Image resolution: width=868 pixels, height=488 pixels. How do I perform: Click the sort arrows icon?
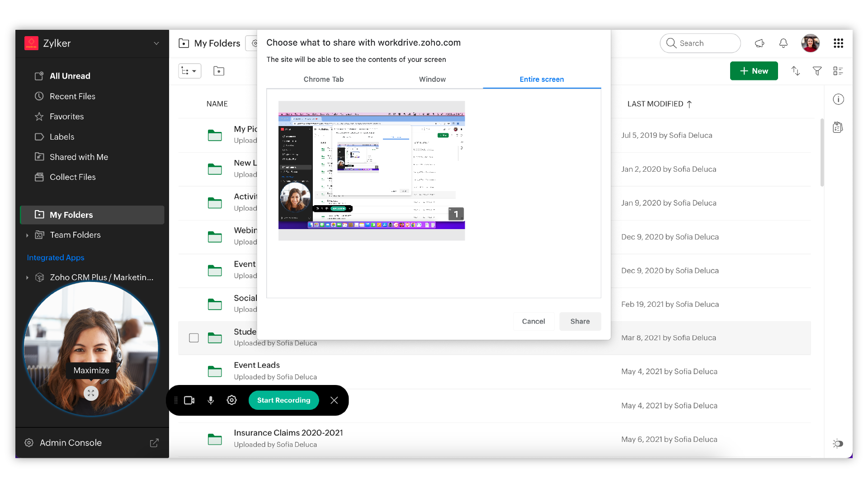click(x=796, y=71)
